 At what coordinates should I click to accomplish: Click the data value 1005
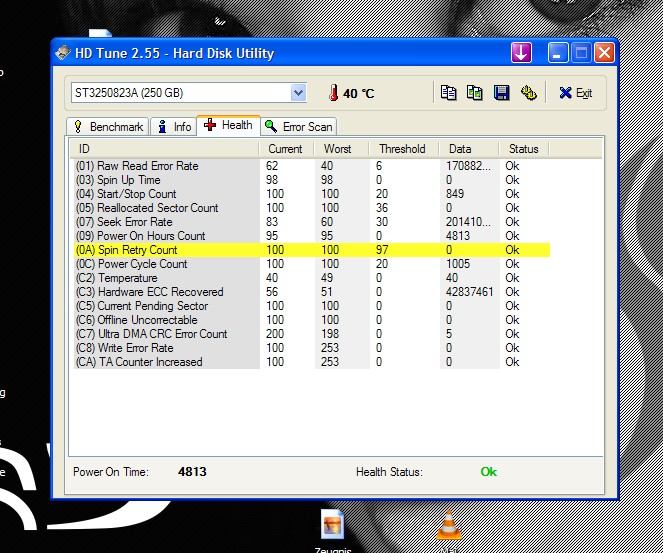coord(458,264)
